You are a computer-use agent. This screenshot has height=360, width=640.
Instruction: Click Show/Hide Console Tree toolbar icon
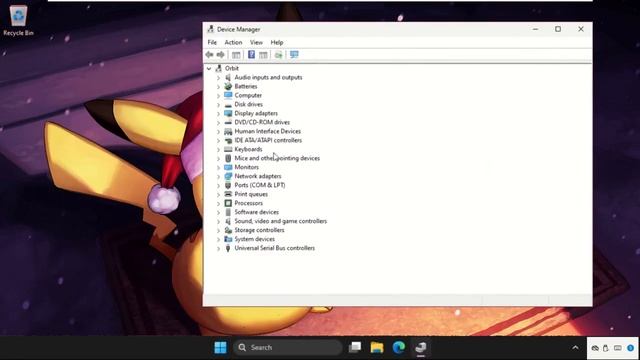(x=236, y=55)
